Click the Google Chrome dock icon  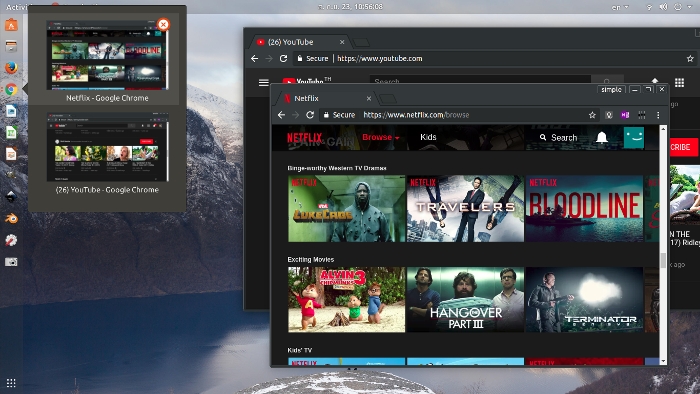11,89
